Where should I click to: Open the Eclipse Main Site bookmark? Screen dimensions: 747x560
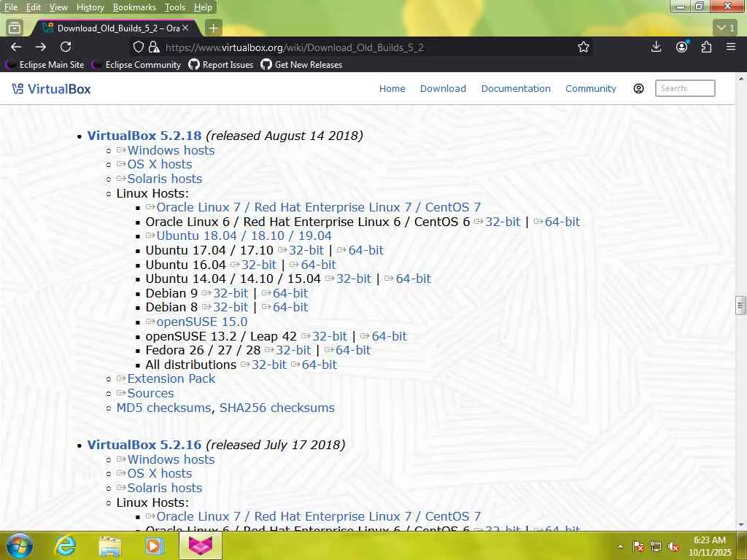(45, 65)
